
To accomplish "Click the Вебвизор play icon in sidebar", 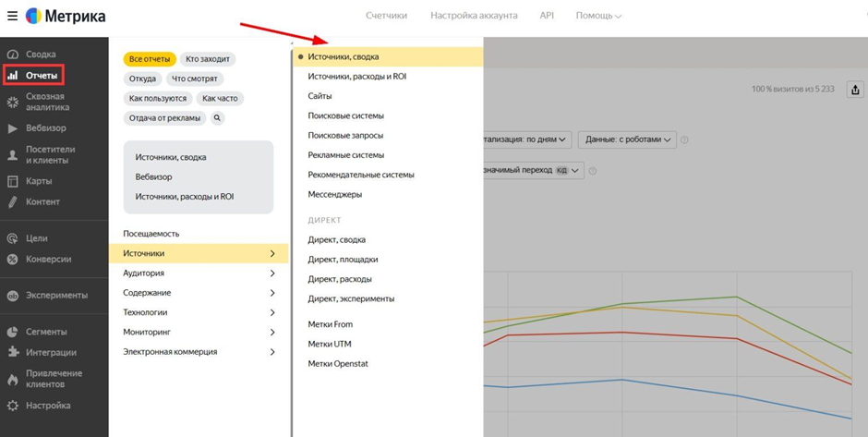I will [x=13, y=128].
